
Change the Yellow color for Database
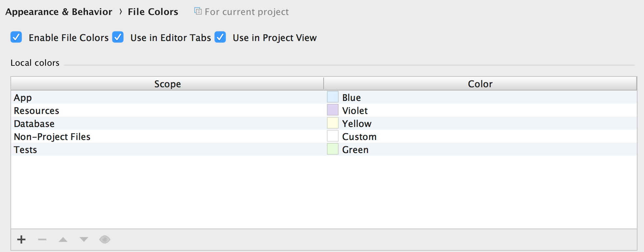(332, 122)
